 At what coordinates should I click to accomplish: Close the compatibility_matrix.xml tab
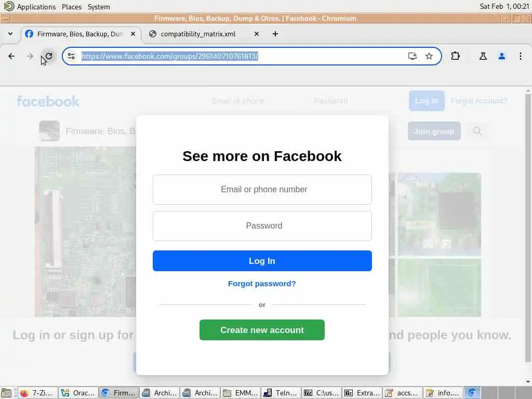point(257,34)
